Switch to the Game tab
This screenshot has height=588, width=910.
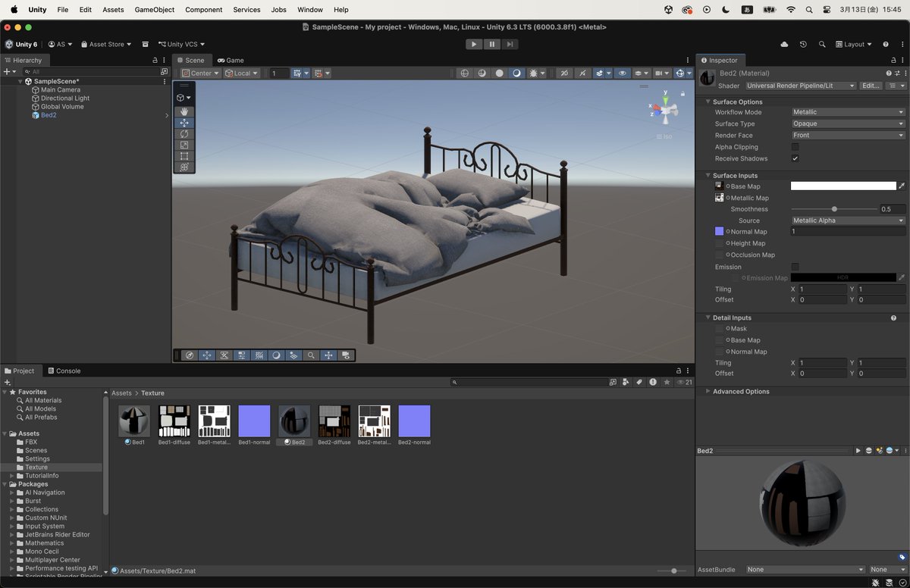231,60
